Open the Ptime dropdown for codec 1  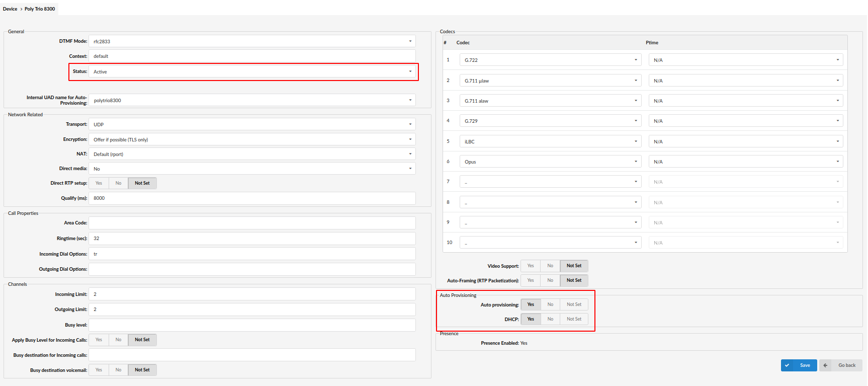(746, 60)
